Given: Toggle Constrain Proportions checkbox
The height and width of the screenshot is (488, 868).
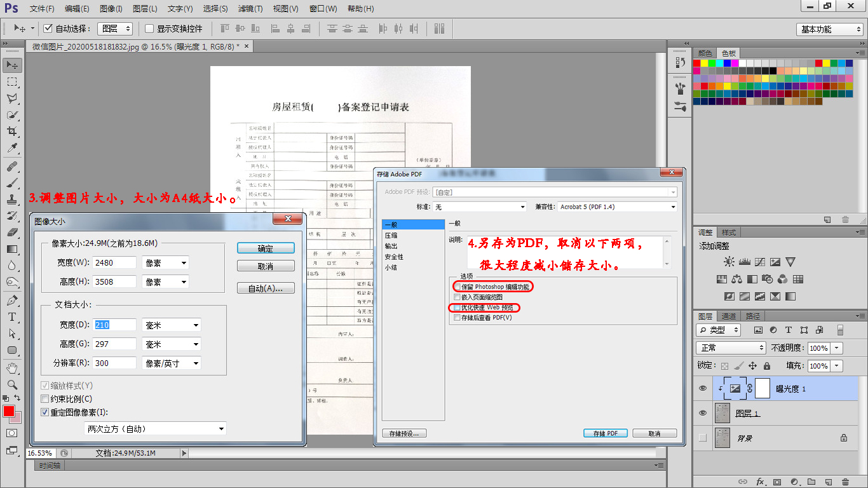Looking at the screenshot, I should (x=44, y=399).
